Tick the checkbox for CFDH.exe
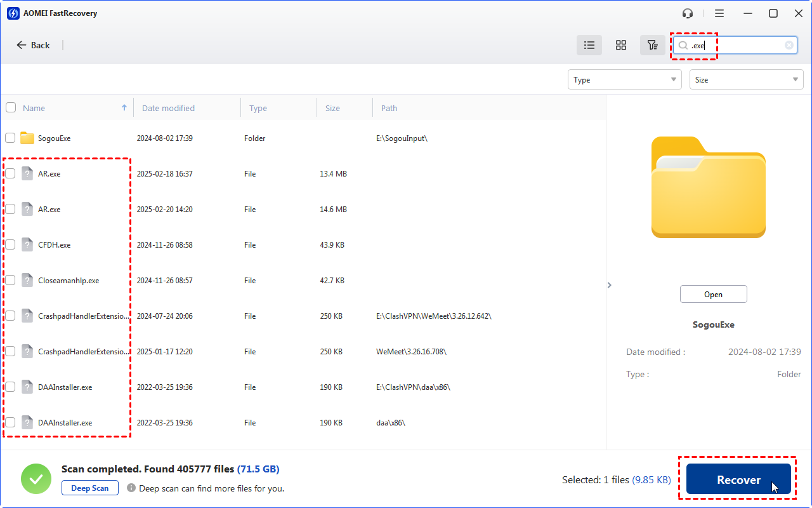 tap(10, 244)
